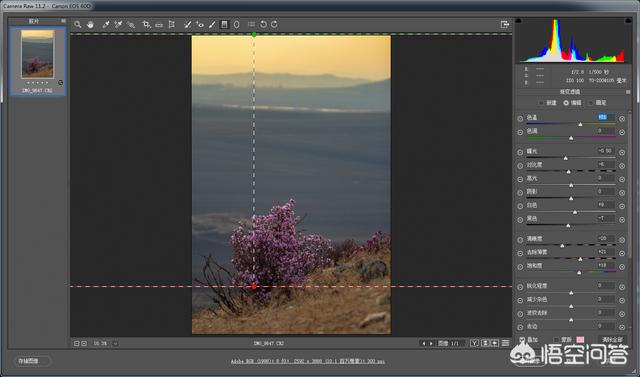Screen dimensions: 640x377
Task: Decrease 色调 with its minus icon
Action: pyautogui.click(x=520, y=132)
